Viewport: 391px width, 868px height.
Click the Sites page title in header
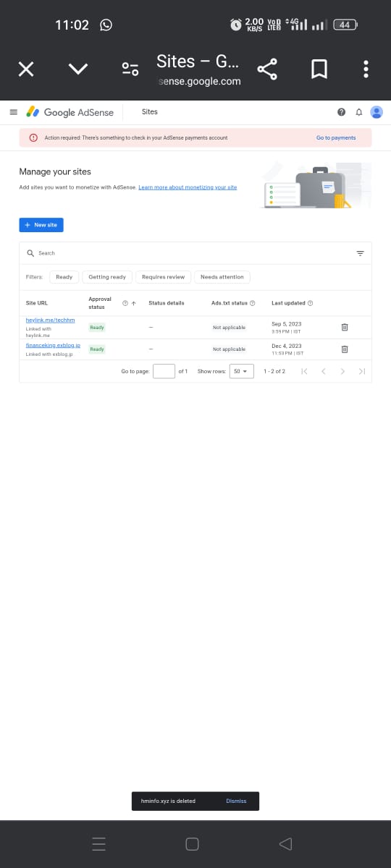coord(150,112)
